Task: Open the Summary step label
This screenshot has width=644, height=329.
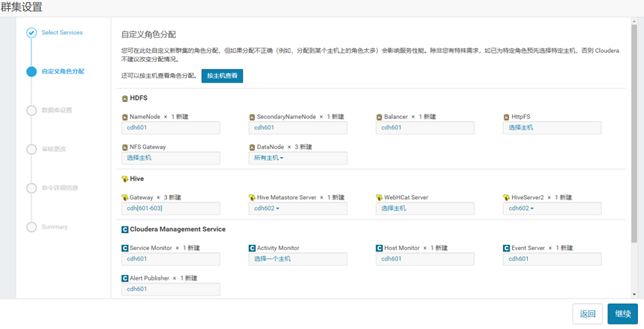Action: tap(54, 227)
